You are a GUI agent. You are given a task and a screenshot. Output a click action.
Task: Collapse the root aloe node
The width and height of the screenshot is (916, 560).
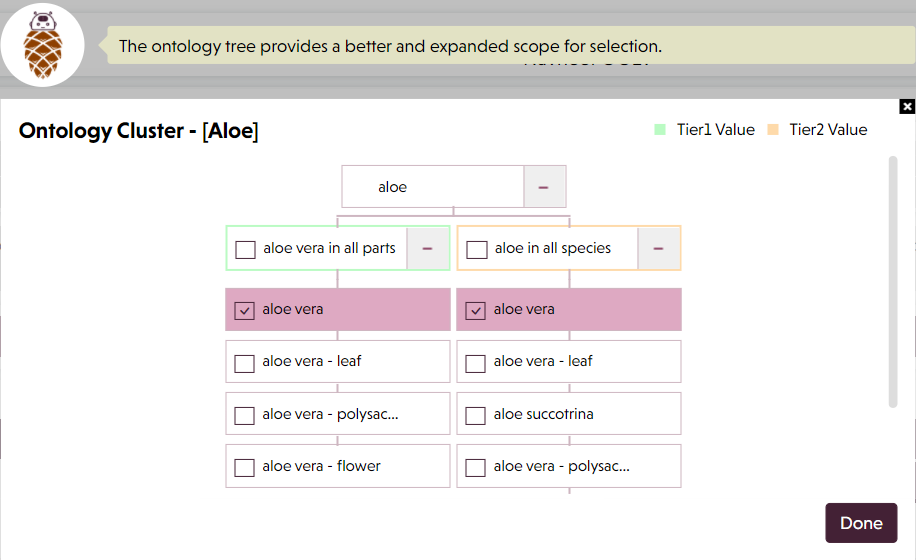click(x=544, y=187)
